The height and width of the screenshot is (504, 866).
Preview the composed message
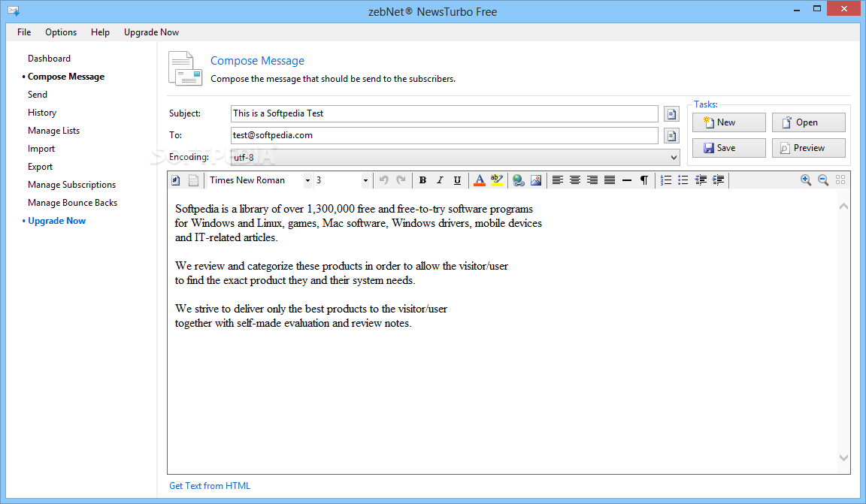(809, 148)
